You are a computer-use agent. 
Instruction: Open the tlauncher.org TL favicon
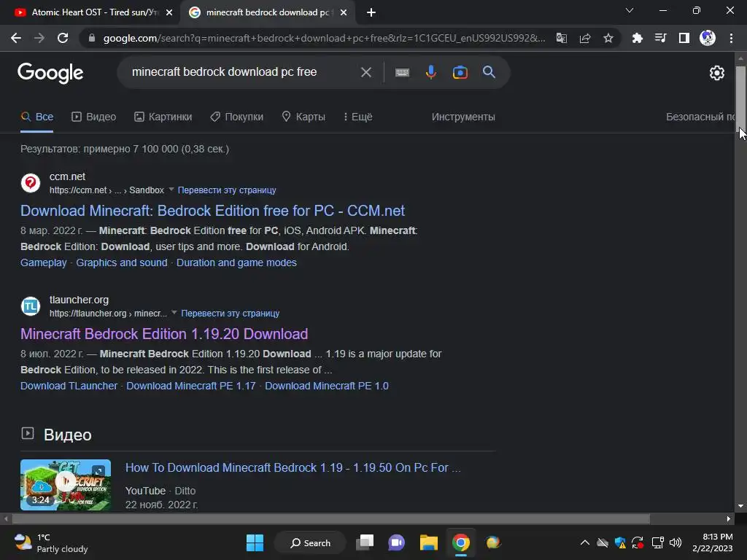[x=31, y=306]
